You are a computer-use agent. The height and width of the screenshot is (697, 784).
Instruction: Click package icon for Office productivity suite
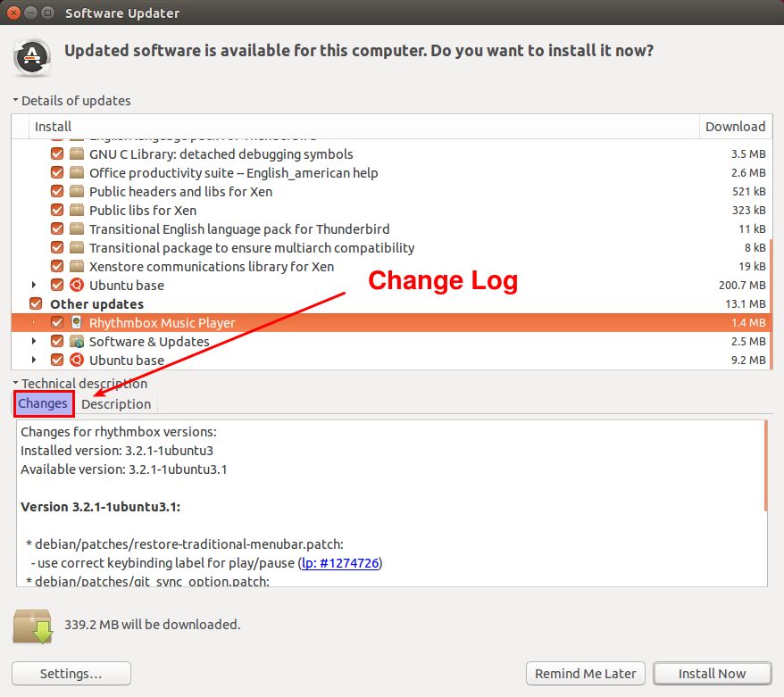77,173
